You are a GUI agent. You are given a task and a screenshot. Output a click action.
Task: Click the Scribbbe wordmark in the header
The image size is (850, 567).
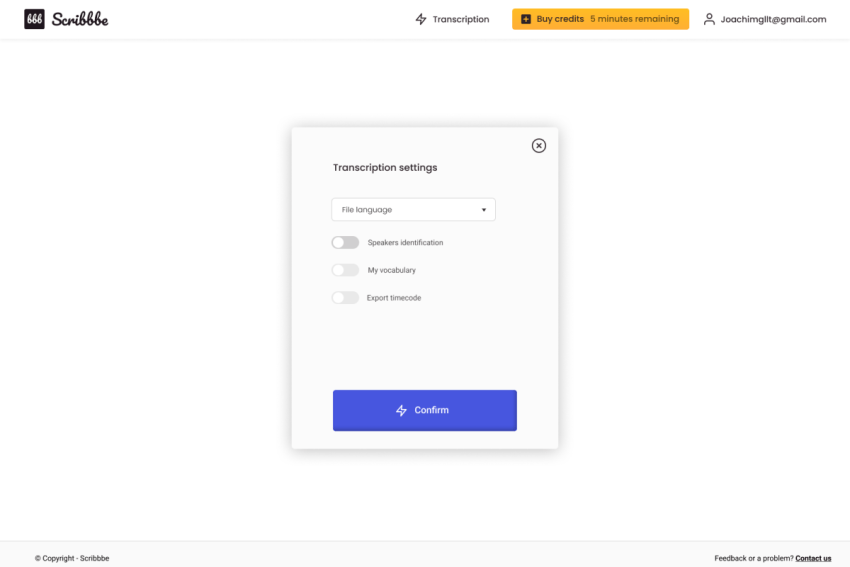pyautogui.click(x=80, y=19)
